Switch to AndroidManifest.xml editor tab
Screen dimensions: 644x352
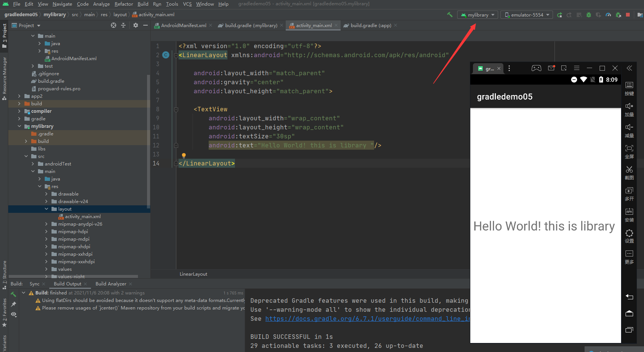[x=183, y=25]
